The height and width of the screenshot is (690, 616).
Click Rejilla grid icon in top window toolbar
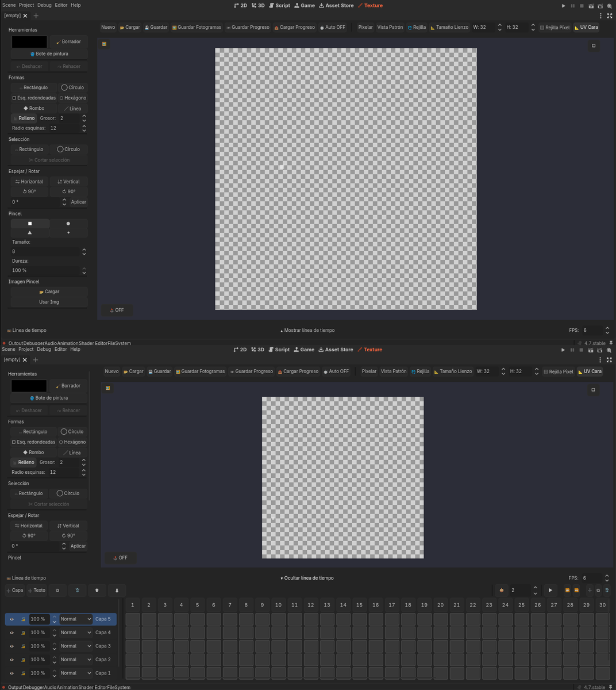417,28
